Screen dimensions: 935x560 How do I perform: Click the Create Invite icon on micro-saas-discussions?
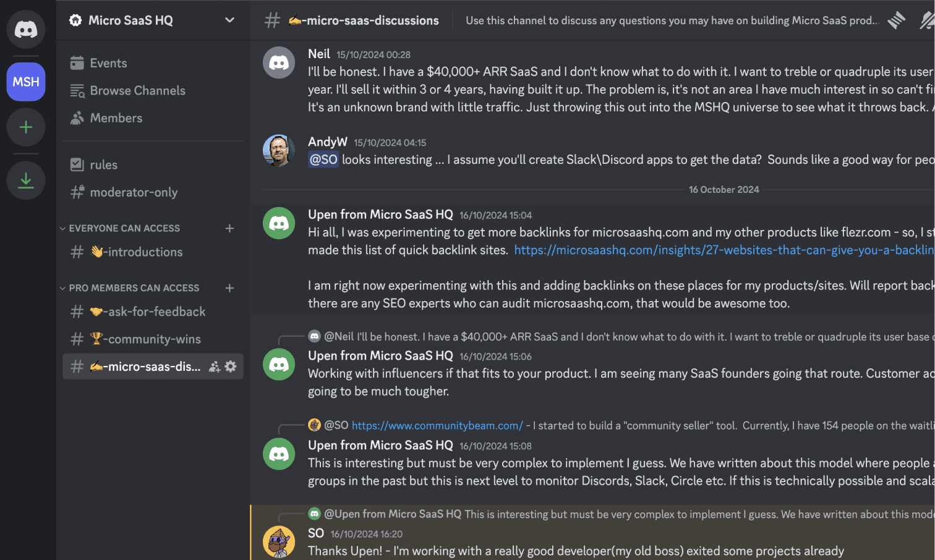click(x=215, y=367)
